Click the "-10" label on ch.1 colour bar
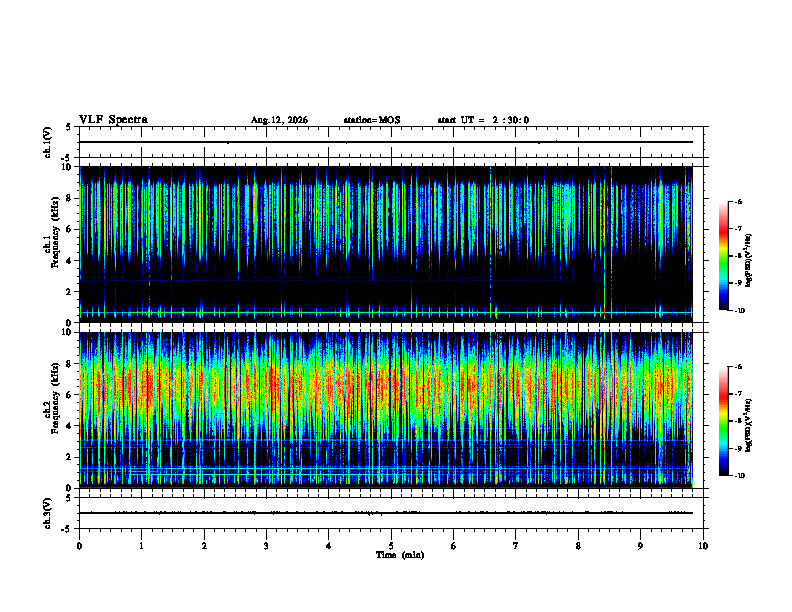Viewport: 792px width, 612px height. coord(739,311)
